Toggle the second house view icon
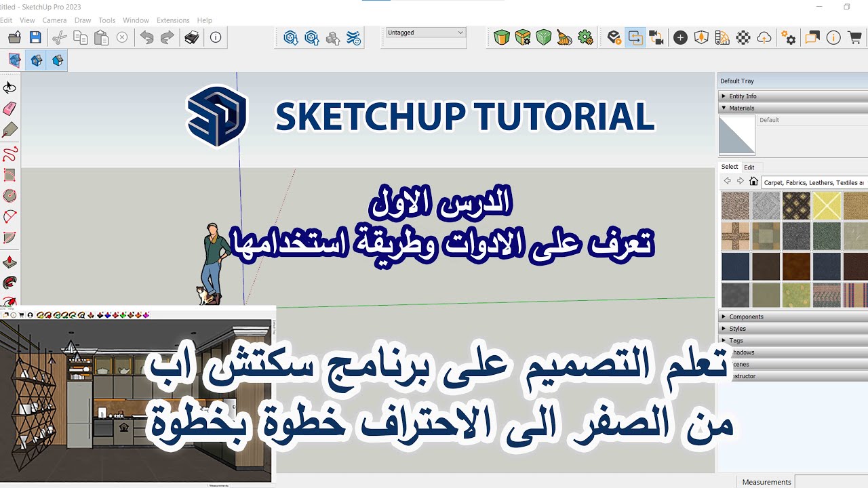 [58, 60]
